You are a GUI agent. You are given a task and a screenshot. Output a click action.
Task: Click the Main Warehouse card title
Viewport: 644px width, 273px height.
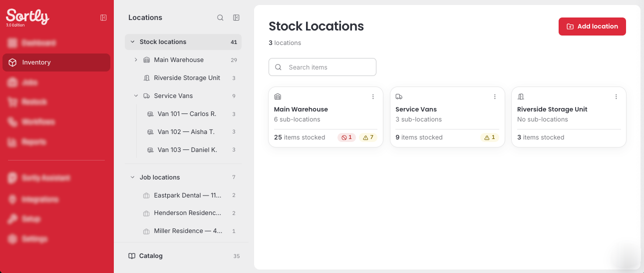[301, 109]
